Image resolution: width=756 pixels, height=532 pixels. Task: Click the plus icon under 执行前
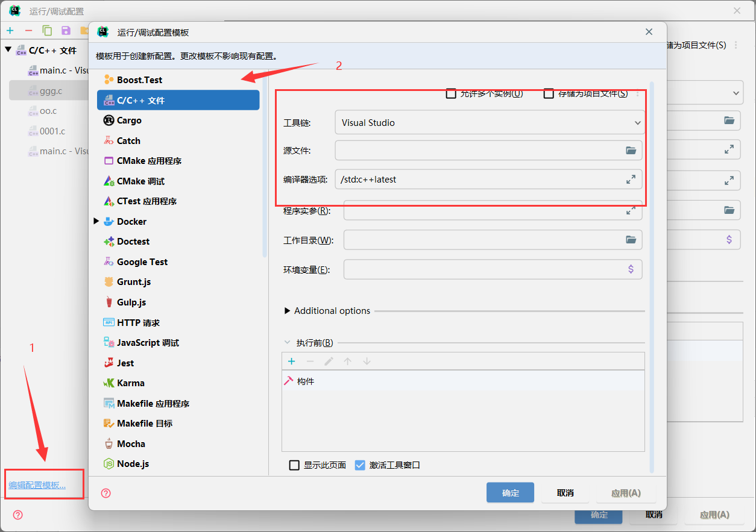click(x=291, y=361)
